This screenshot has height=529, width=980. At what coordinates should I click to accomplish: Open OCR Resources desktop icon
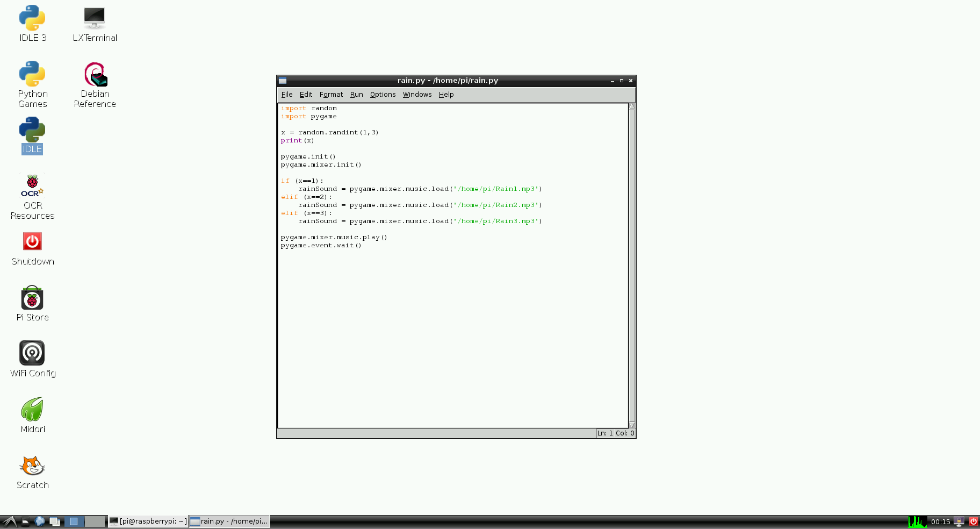32,197
